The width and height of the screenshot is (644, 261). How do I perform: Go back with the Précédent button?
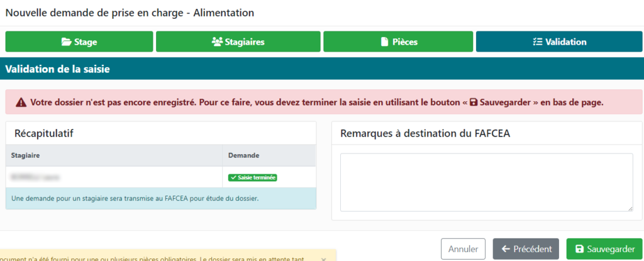pos(526,249)
